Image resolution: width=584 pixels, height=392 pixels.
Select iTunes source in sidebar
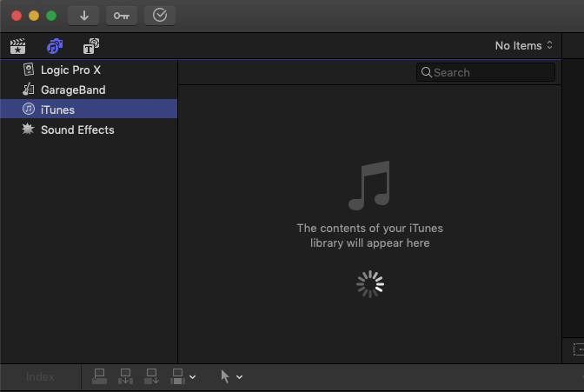coord(89,110)
